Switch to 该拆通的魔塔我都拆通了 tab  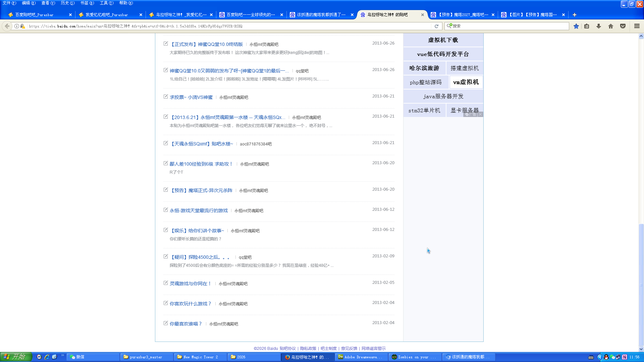[321, 15]
